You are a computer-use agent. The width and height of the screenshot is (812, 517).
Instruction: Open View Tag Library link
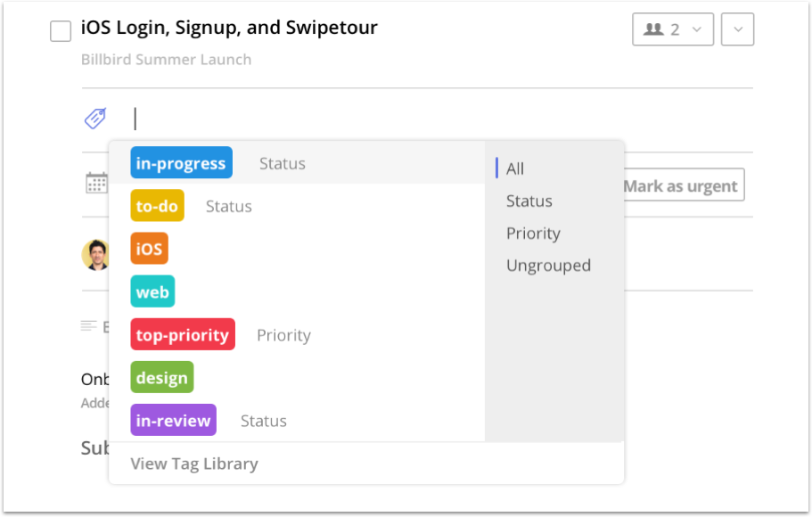tap(194, 464)
